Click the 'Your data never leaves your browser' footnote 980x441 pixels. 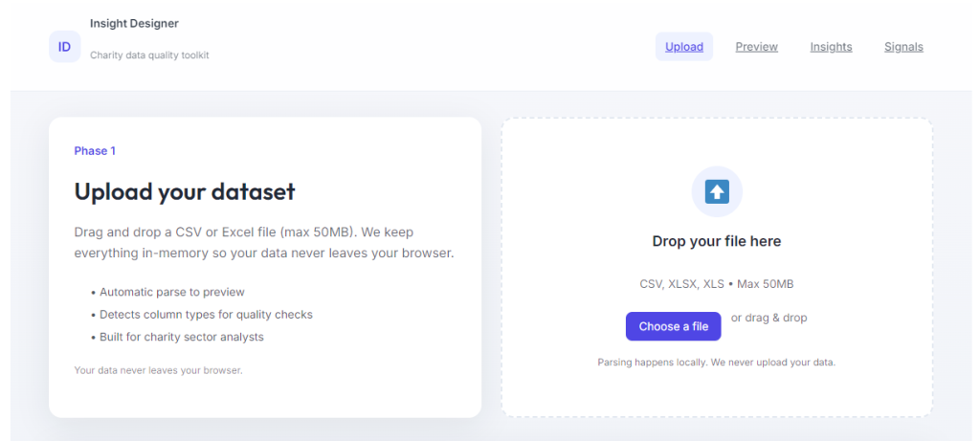click(x=158, y=370)
